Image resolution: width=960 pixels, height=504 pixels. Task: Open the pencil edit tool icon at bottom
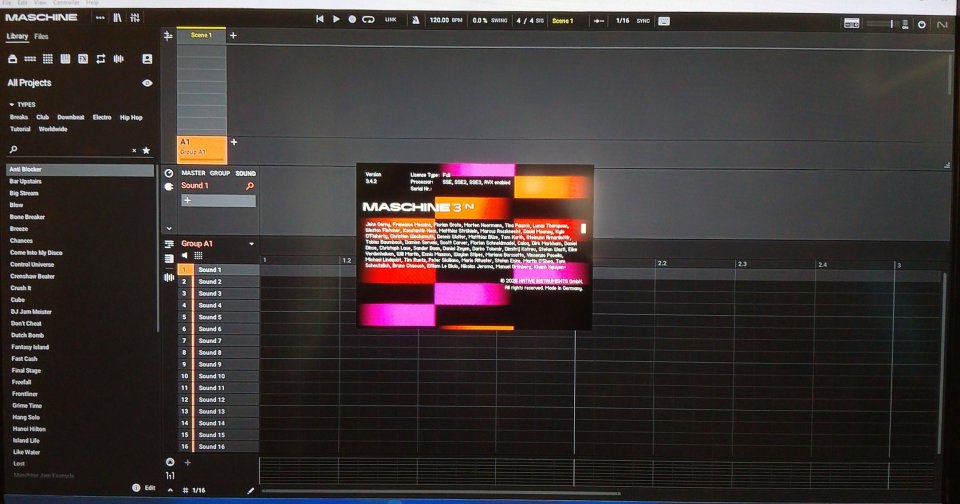(x=250, y=491)
